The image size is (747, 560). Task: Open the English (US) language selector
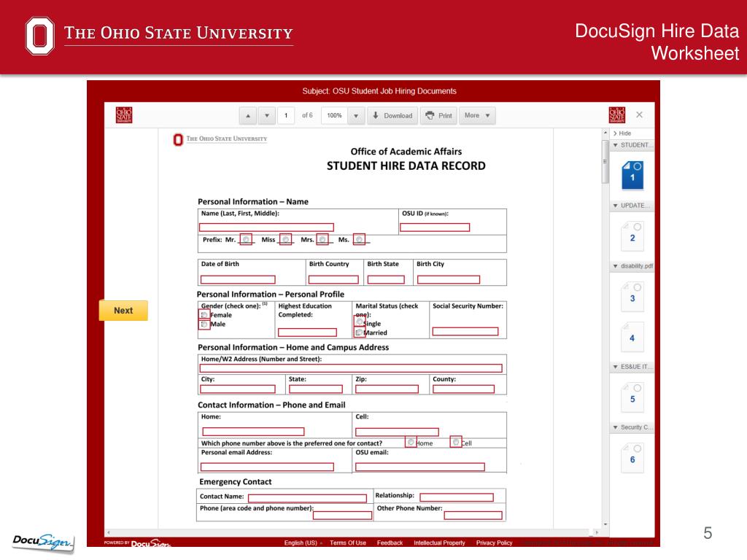[303, 542]
